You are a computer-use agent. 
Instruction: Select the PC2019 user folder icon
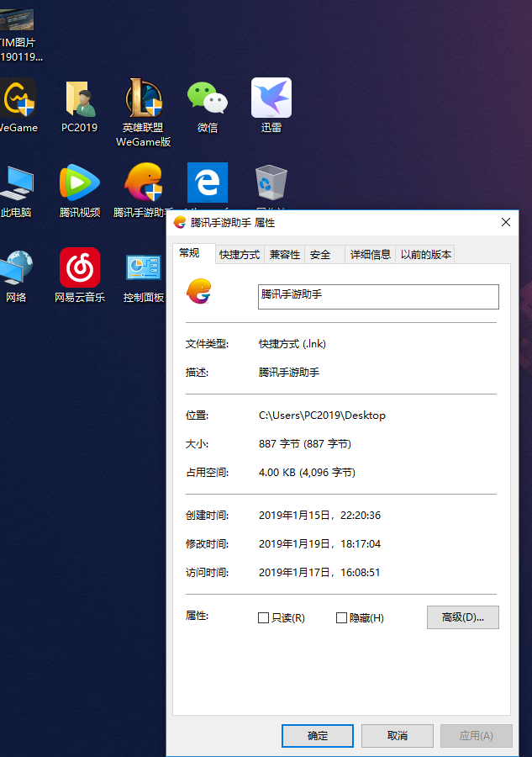[80, 99]
